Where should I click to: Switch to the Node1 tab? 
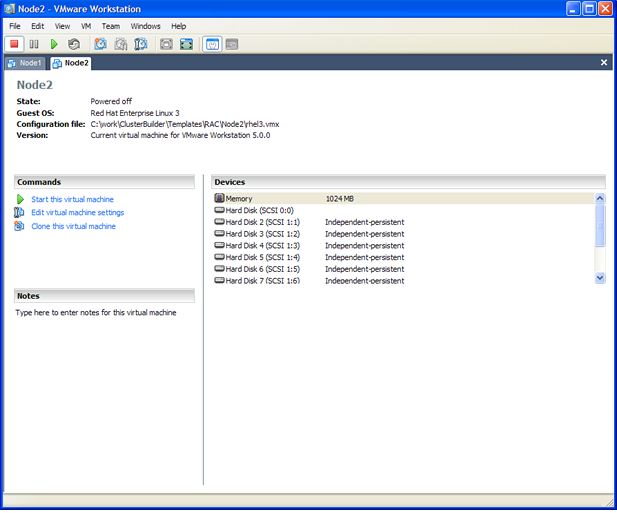coord(25,63)
